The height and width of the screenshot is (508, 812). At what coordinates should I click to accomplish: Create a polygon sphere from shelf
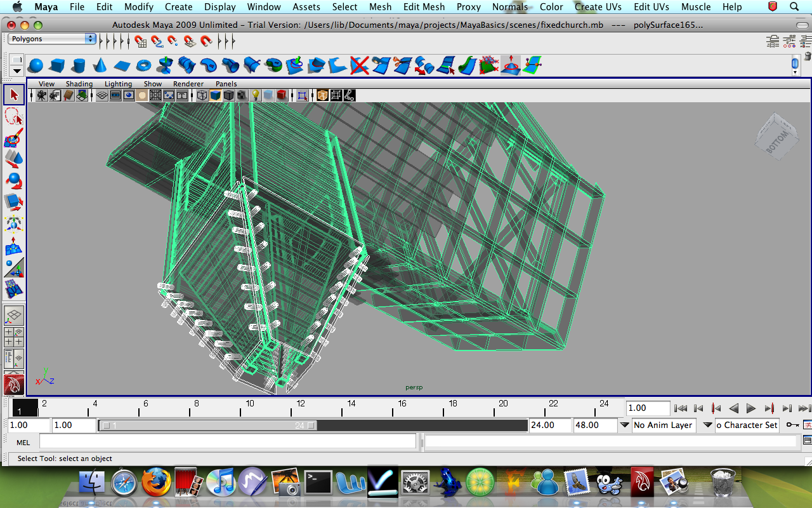coord(36,65)
